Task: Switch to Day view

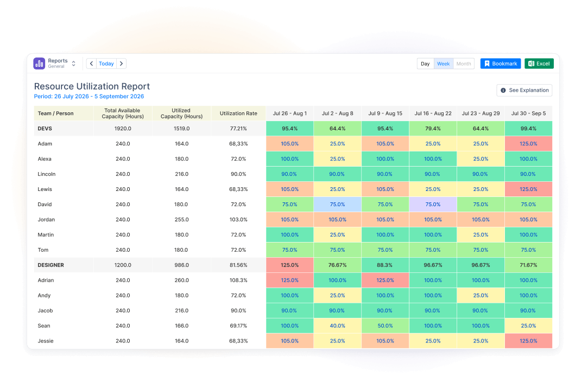Action: click(425, 63)
